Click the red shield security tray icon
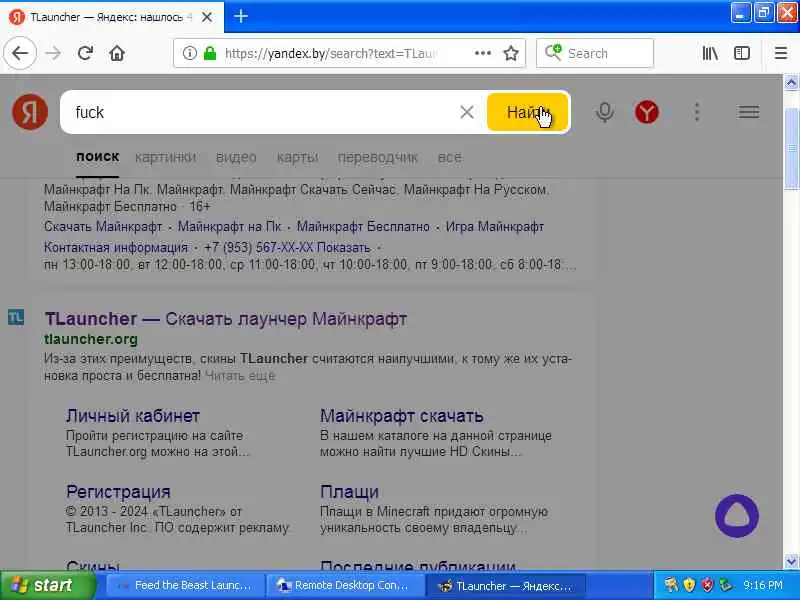Screen dimensions: 800x600 pos(707,585)
